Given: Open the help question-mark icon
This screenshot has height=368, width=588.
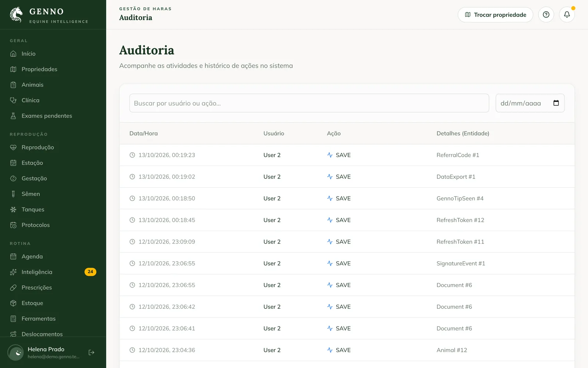Looking at the screenshot, I should pyautogui.click(x=546, y=15).
